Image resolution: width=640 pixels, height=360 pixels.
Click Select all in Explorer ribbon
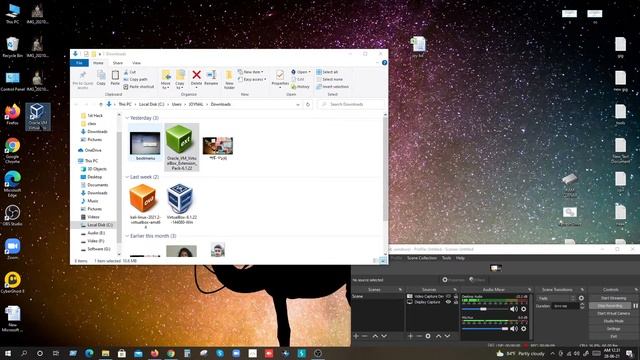pyautogui.click(x=327, y=72)
